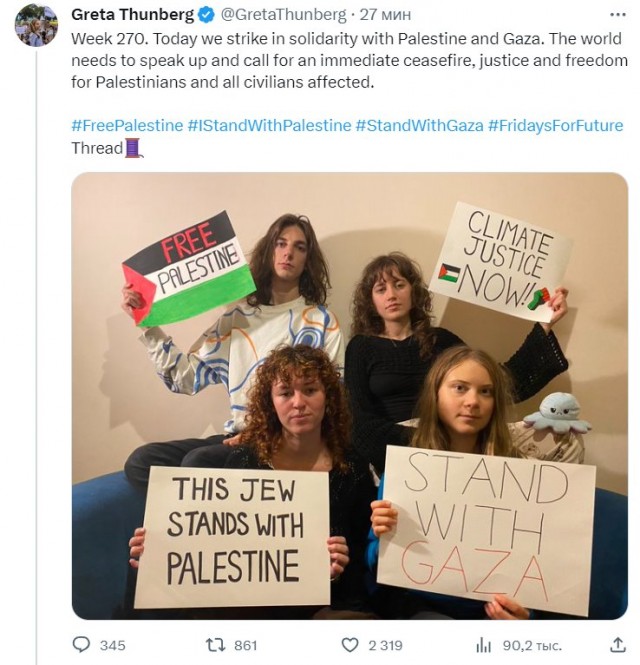The height and width of the screenshot is (665, 640).
Task: Click the 861 retweets count
Action: pos(246,645)
